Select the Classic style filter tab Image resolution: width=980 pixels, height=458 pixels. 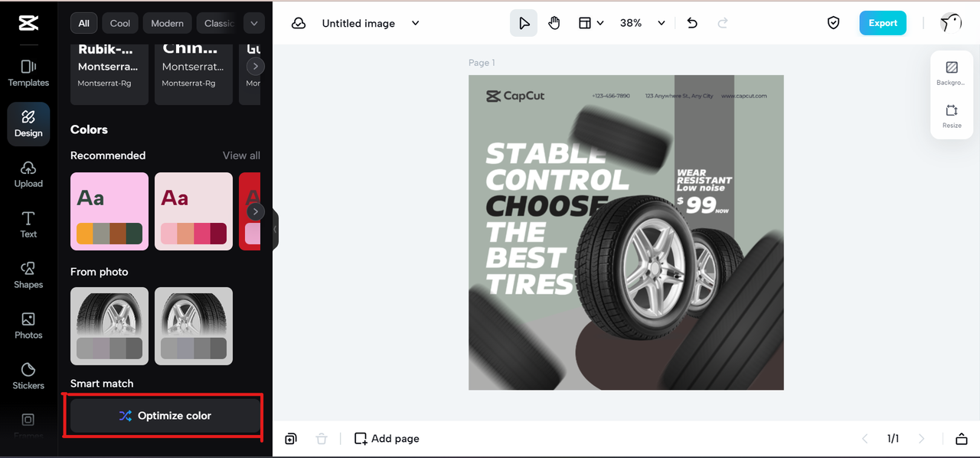219,23
